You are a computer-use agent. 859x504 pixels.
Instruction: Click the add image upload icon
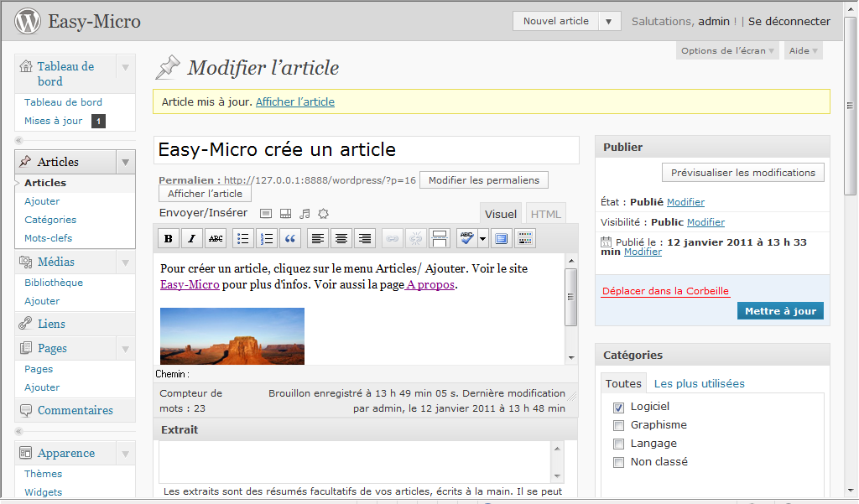(x=266, y=214)
